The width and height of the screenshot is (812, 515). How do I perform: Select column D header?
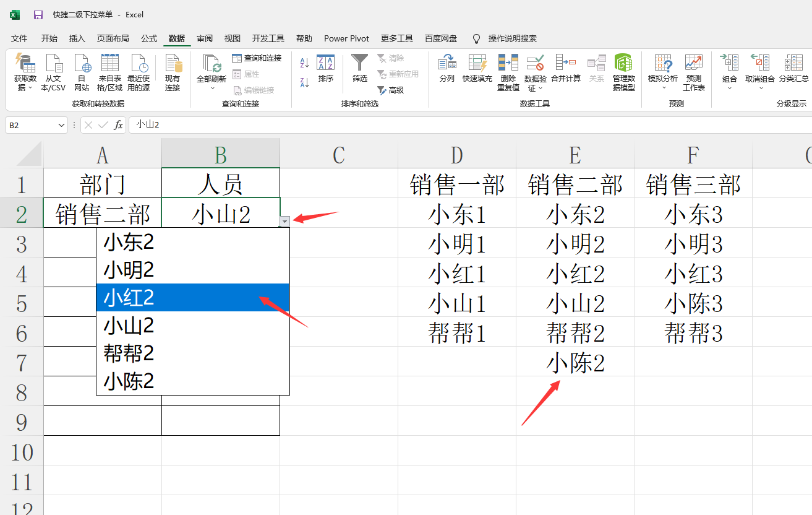coord(457,154)
